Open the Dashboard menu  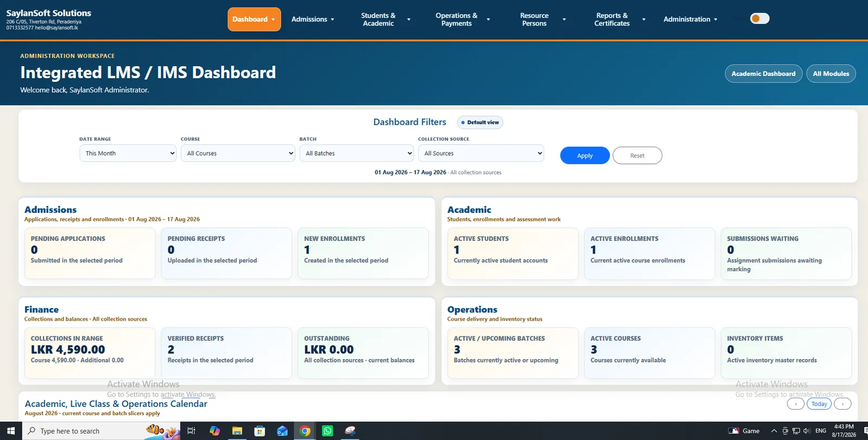254,19
